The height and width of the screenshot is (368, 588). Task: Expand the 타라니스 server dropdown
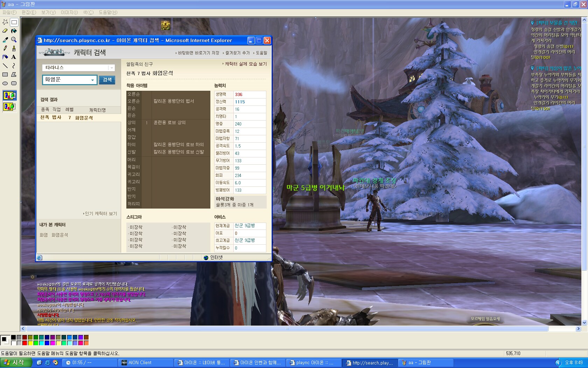coord(111,68)
